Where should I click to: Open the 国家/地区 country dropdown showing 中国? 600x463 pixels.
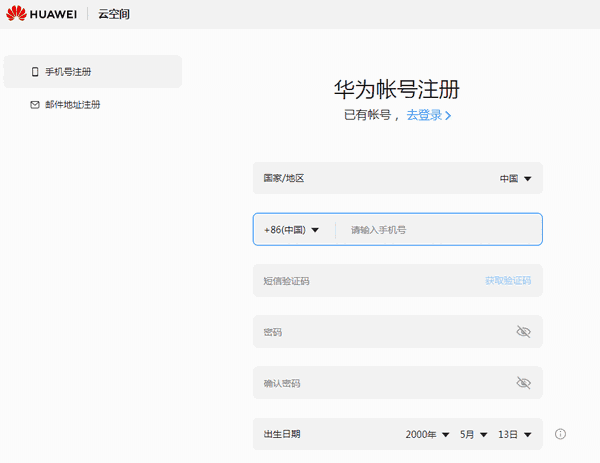tap(515, 178)
